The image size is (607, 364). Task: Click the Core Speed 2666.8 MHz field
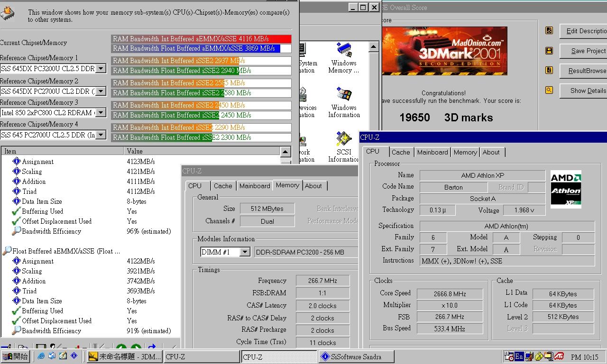pos(450,294)
